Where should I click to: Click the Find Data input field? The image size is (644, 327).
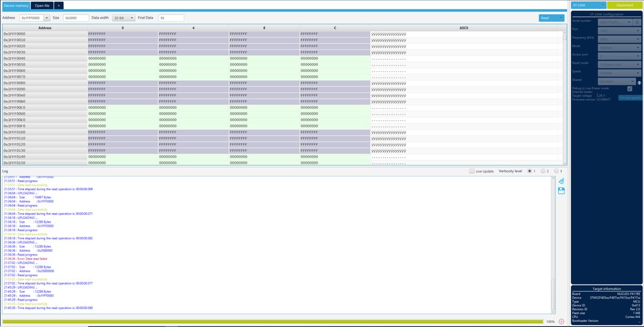tap(171, 18)
